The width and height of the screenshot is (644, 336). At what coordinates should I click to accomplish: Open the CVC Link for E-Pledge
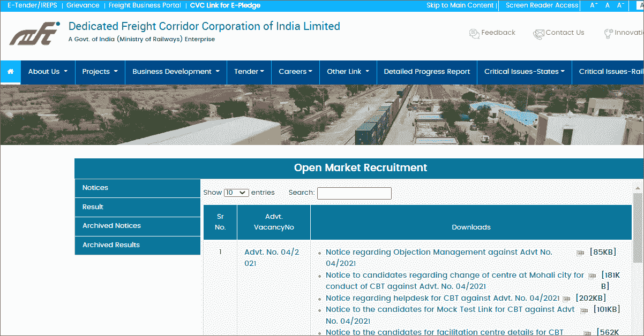[x=225, y=5]
